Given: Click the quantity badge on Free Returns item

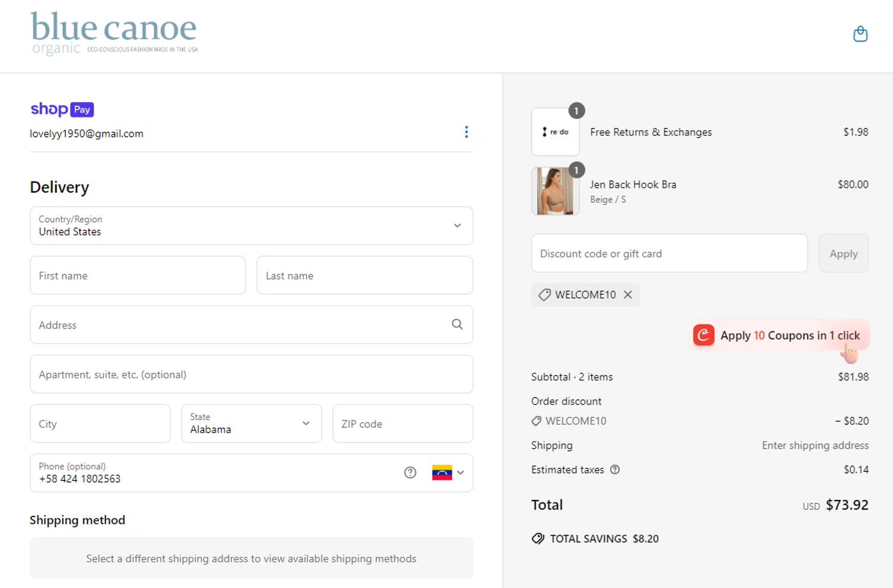Looking at the screenshot, I should click(x=576, y=111).
